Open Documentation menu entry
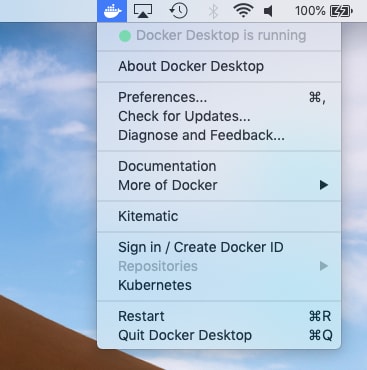 [x=219, y=166]
